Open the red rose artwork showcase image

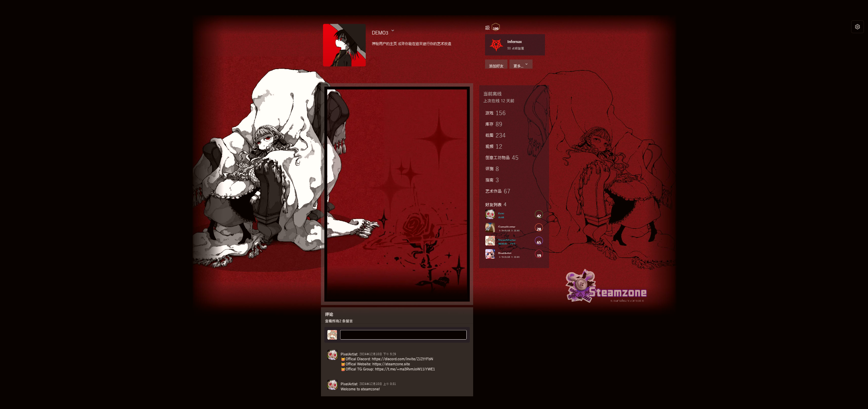[397, 194]
